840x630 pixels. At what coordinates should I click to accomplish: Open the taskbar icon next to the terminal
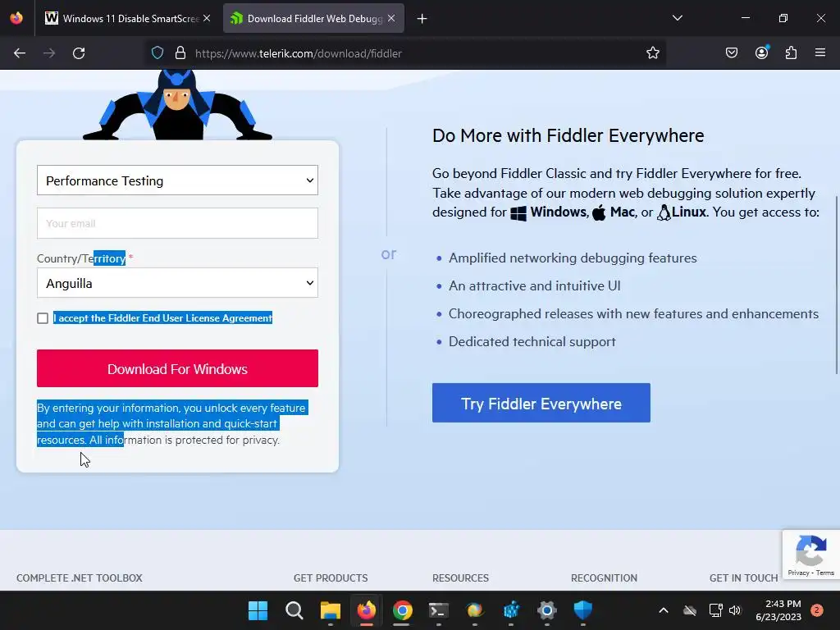coord(475,610)
